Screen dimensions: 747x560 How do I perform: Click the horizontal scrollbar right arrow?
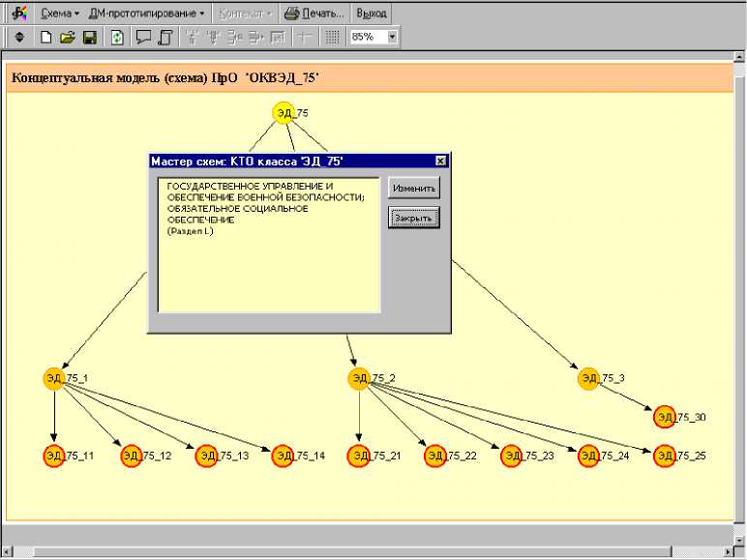pos(728,552)
